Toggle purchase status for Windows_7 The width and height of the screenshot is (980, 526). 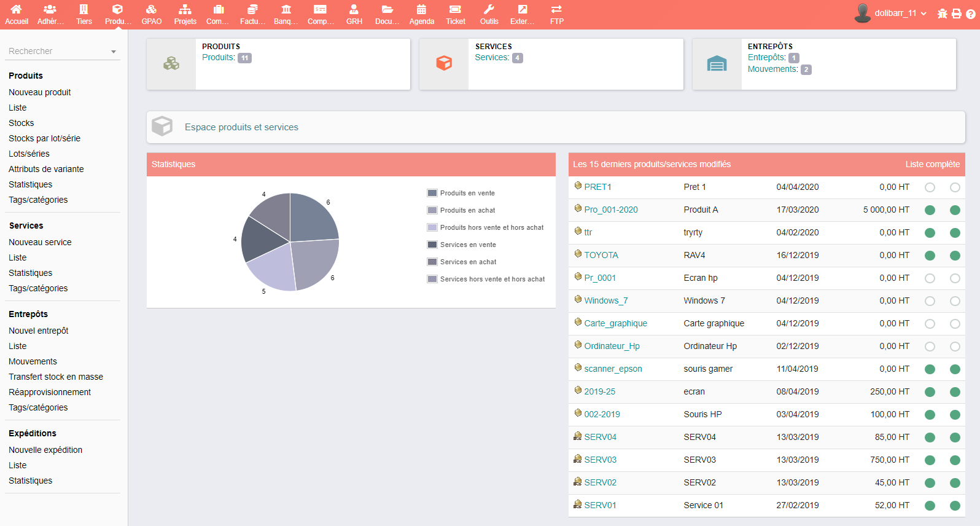(955, 301)
